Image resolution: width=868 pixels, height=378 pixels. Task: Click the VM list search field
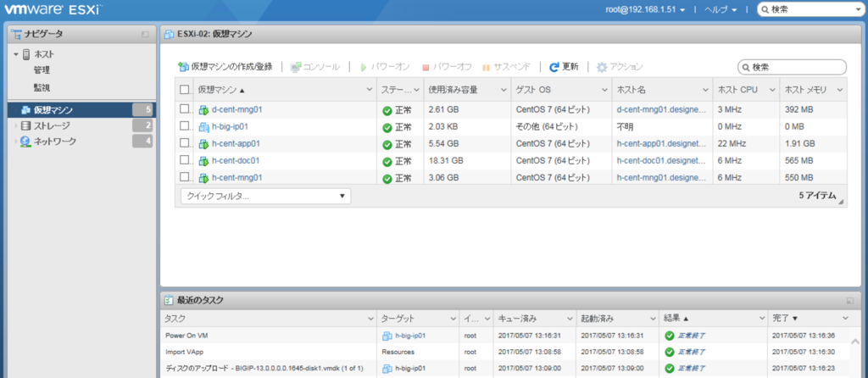coord(793,67)
